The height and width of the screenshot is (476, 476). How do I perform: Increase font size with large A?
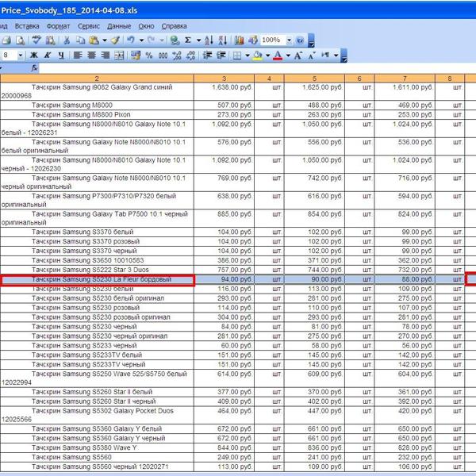point(297,56)
